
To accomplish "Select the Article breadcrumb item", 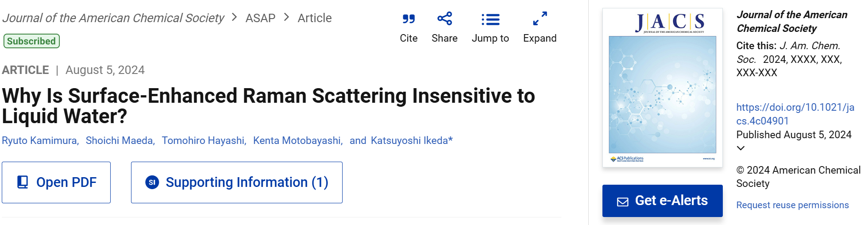I will point(315,18).
